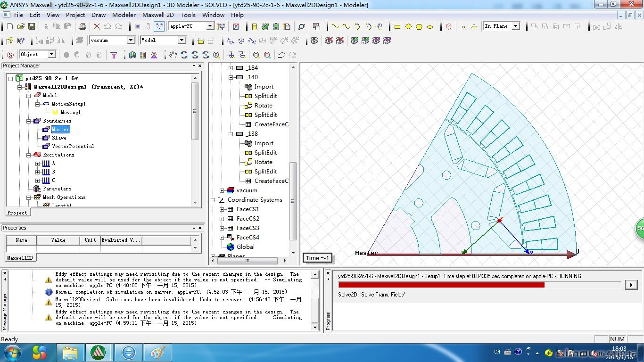Click the zoom in magnifier icon
This screenshot has width=644, height=362.
(231, 55)
